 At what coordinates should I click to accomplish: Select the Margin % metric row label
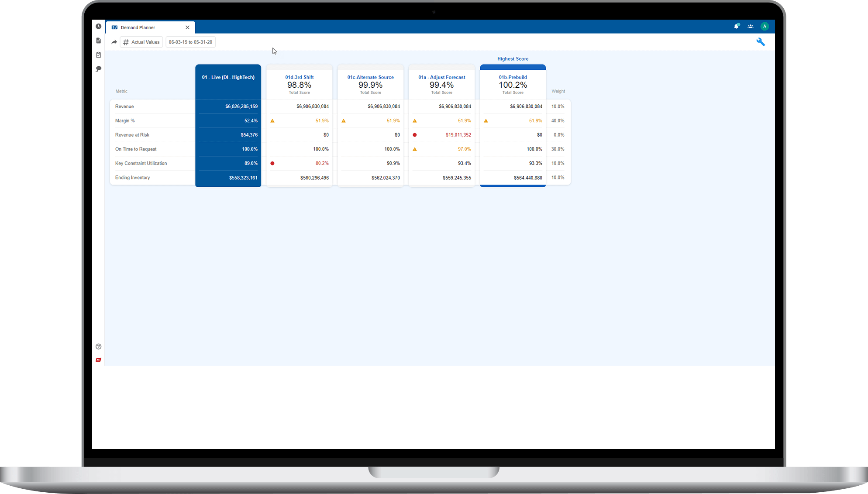click(125, 121)
